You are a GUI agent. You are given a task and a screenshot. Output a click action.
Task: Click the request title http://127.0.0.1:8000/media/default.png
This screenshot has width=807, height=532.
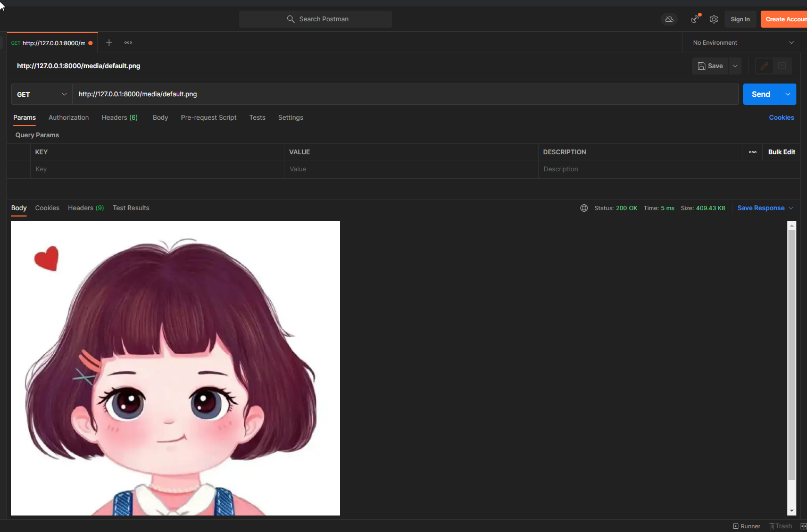[79, 66]
